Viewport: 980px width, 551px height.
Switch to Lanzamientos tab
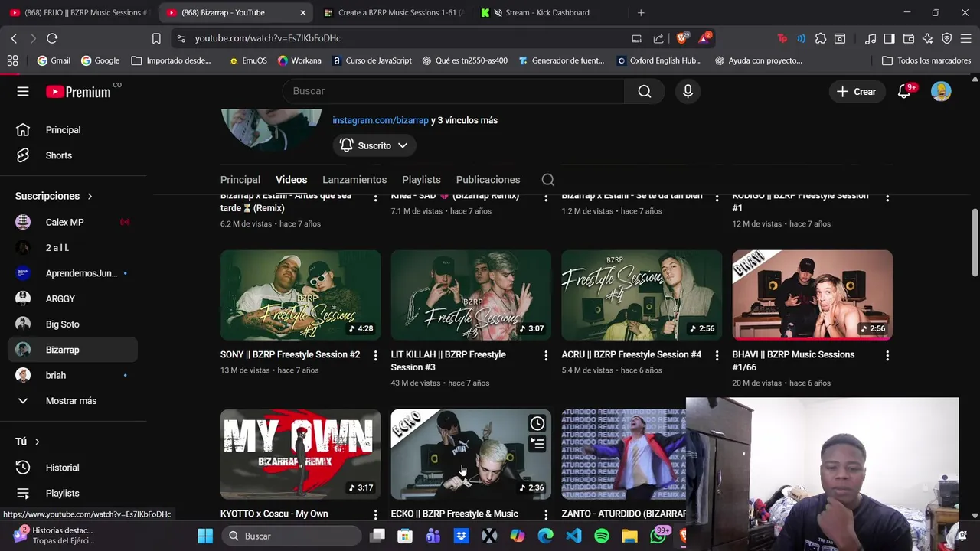tap(354, 180)
